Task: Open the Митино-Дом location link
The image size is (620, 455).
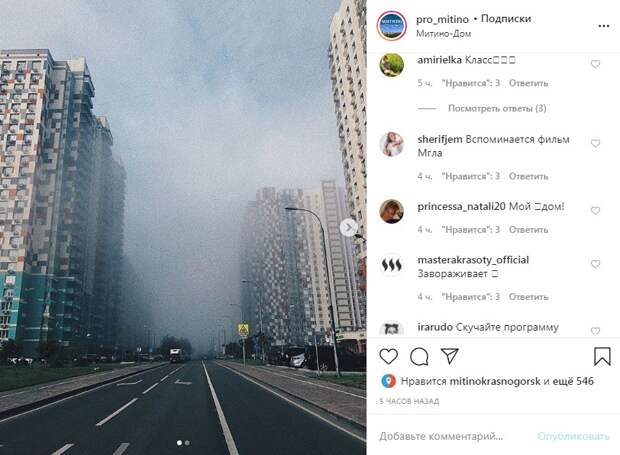Action: pos(443,34)
